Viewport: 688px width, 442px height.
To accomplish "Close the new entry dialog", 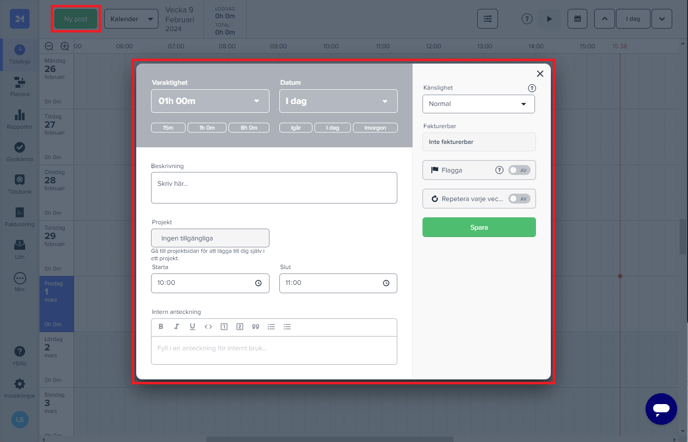I will (540, 73).
